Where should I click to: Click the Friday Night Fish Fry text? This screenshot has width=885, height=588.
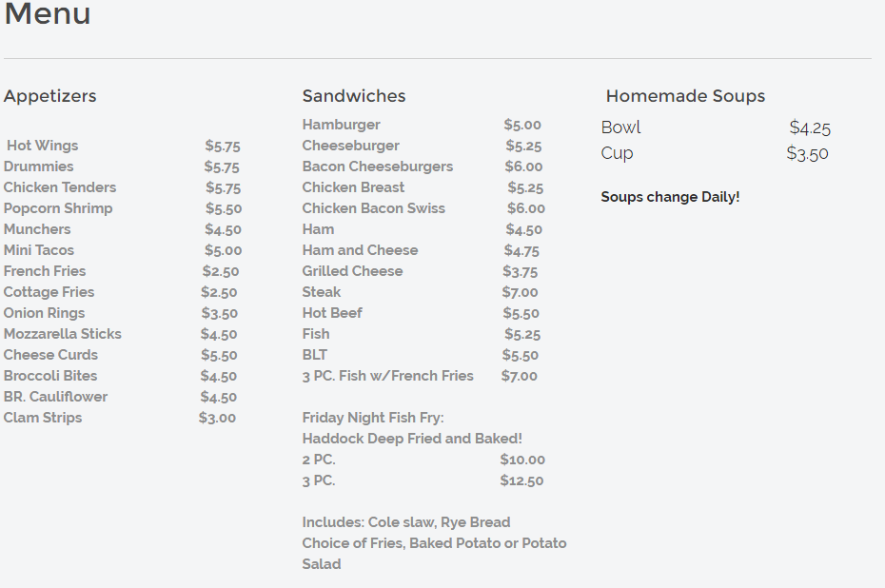point(373,418)
